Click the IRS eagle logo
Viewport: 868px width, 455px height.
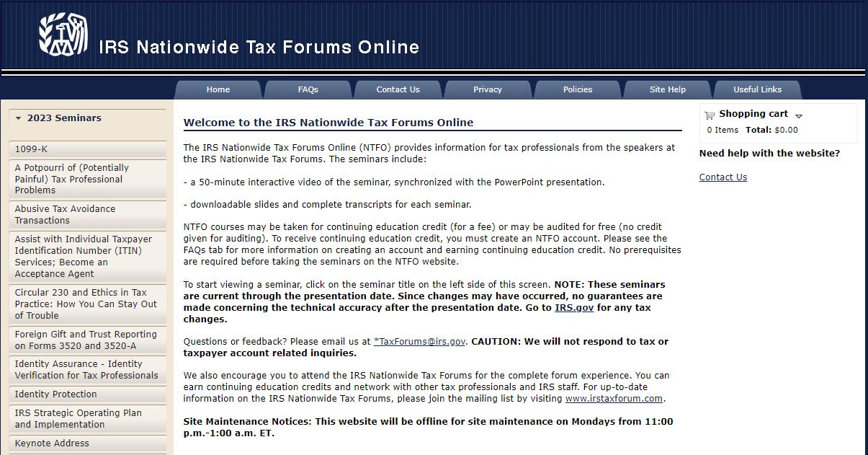pos(63,35)
